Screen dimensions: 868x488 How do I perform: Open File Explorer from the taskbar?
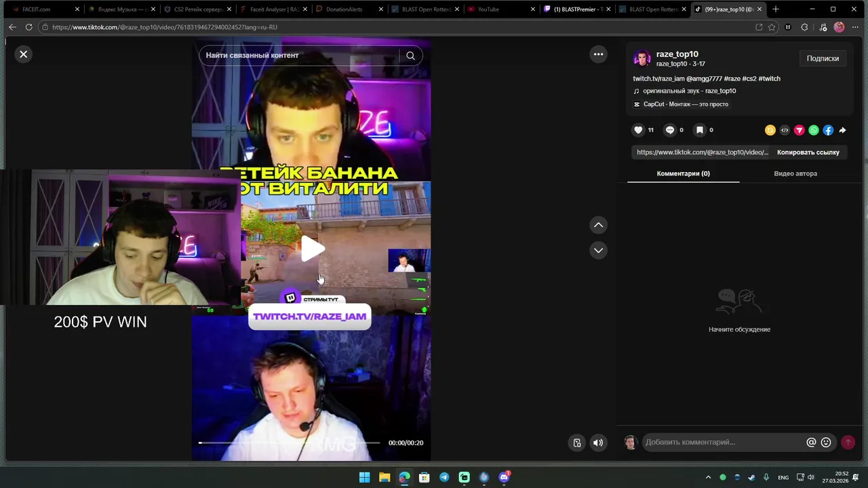click(384, 477)
